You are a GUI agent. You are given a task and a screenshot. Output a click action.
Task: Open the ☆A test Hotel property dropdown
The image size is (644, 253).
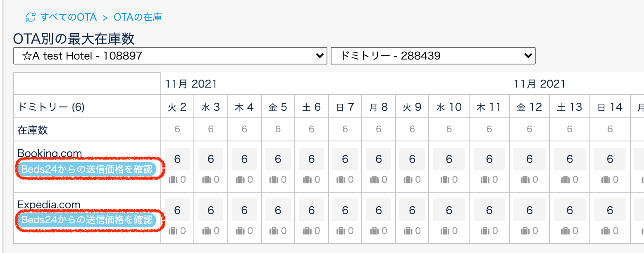tap(170, 56)
